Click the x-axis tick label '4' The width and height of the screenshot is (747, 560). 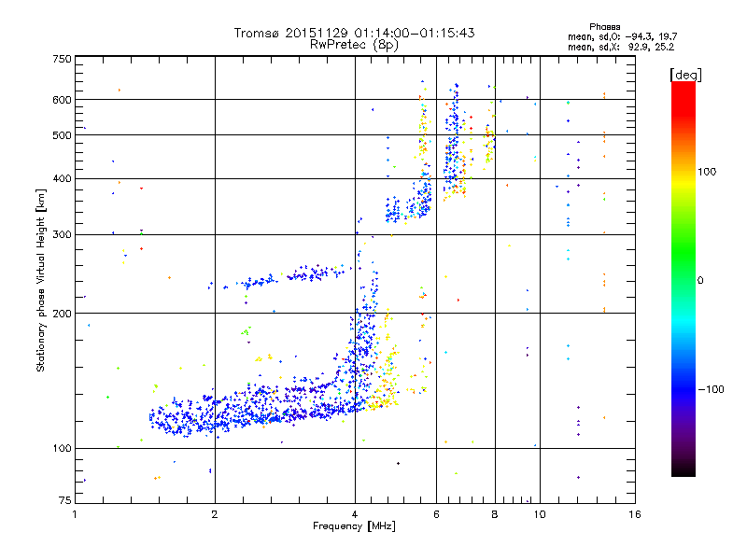pyautogui.click(x=355, y=514)
